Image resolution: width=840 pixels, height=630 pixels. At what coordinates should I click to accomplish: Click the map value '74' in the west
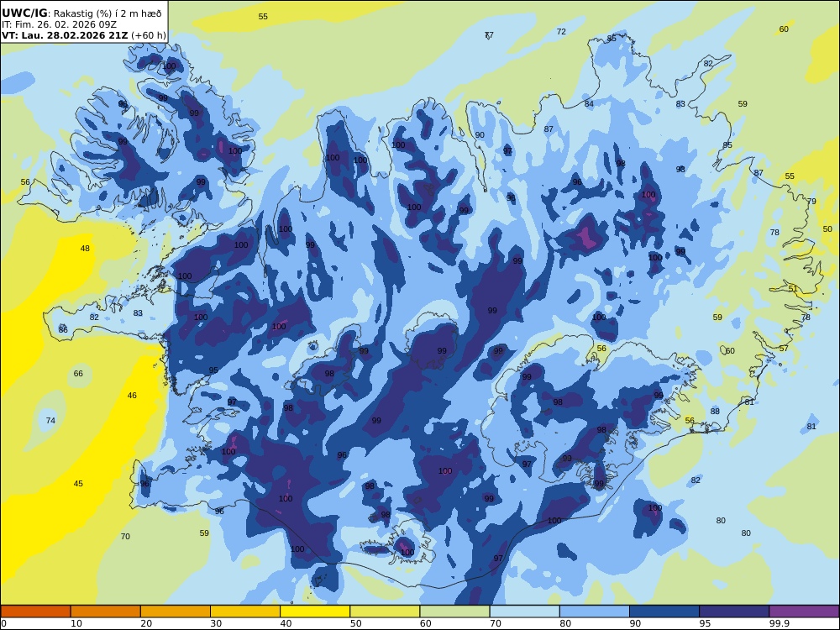[50, 421]
